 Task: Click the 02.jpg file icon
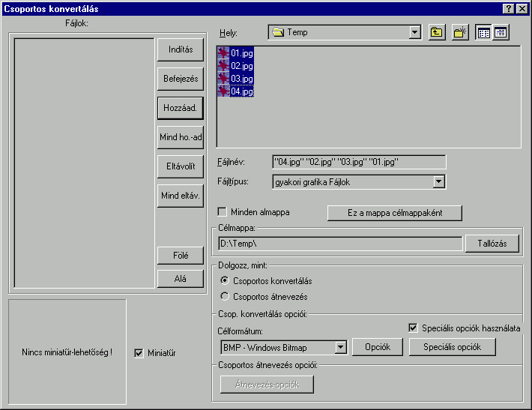coord(223,65)
